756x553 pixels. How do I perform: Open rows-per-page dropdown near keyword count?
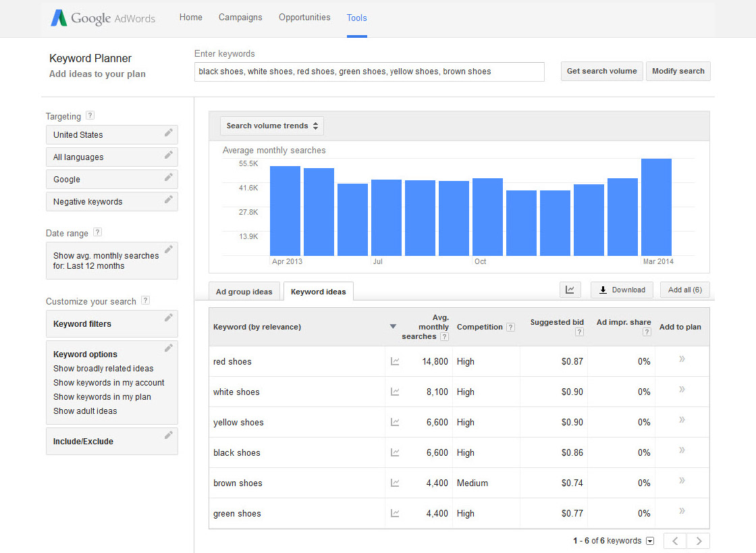[x=650, y=541]
